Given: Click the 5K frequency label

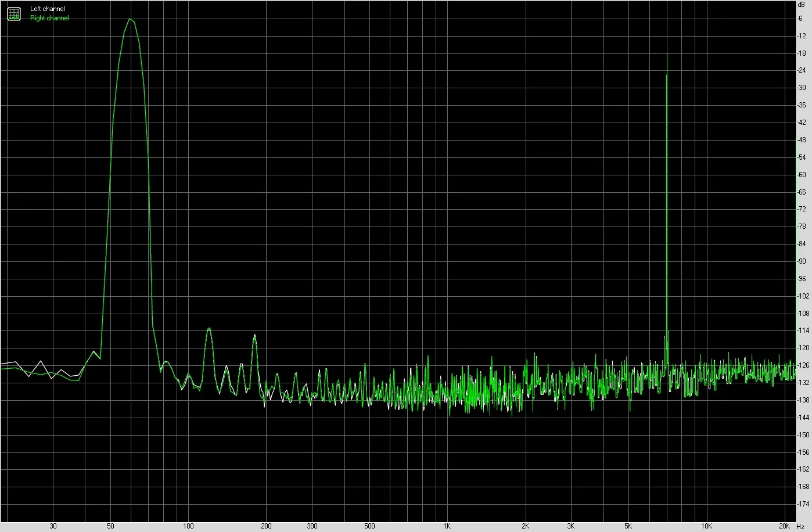Looking at the screenshot, I should pos(628,526).
